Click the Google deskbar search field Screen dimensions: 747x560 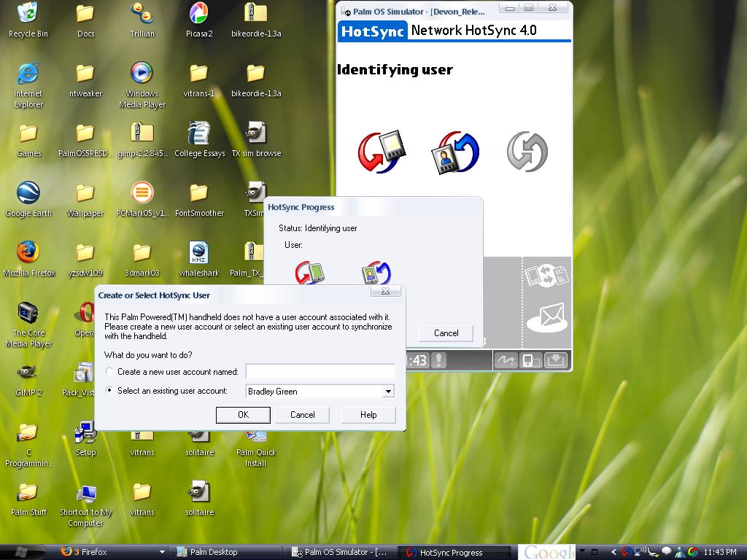[x=546, y=552]
